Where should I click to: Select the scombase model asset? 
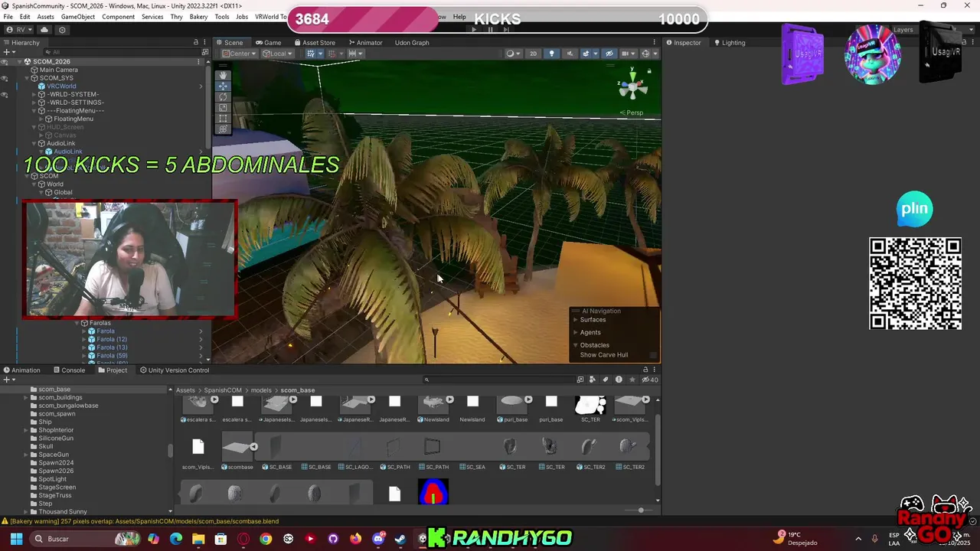coord(237,452)
